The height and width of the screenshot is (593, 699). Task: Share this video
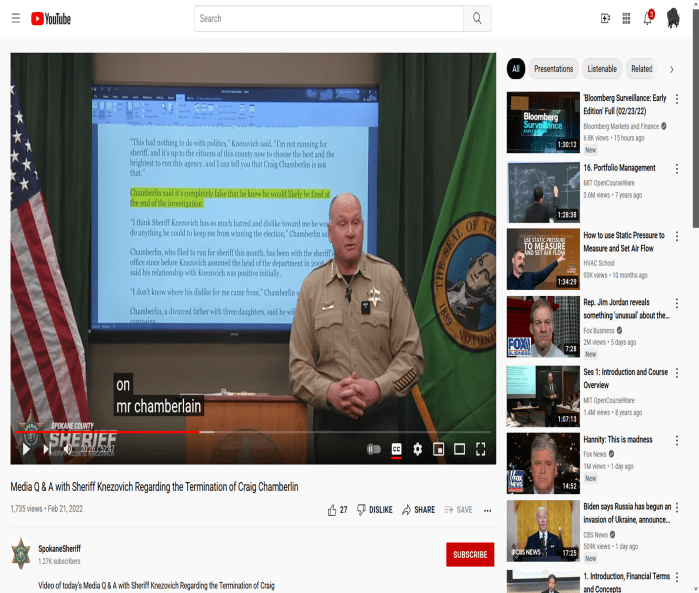click(x=418, y=510)
